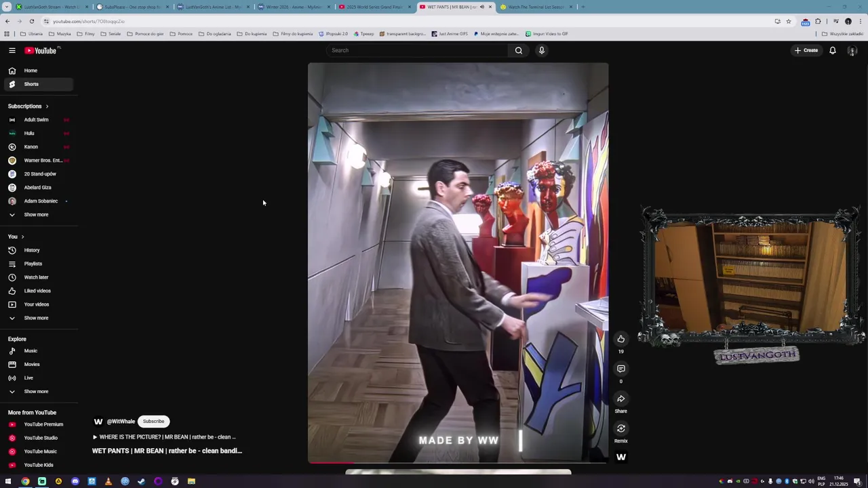868x488 pixels.
Task: Open the Filmy bookmarks folder
Action: (86, 34)
